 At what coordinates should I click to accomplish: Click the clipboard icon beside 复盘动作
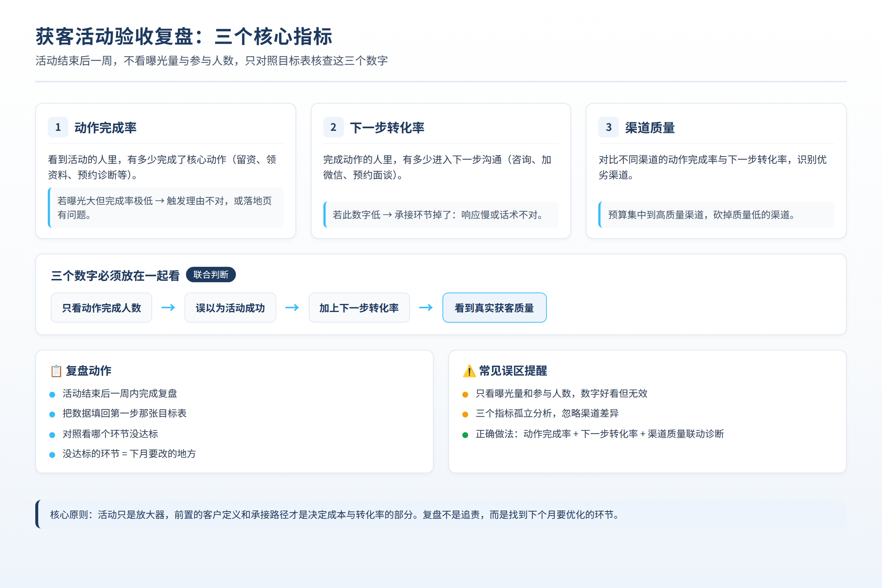(x=56, y=371)
